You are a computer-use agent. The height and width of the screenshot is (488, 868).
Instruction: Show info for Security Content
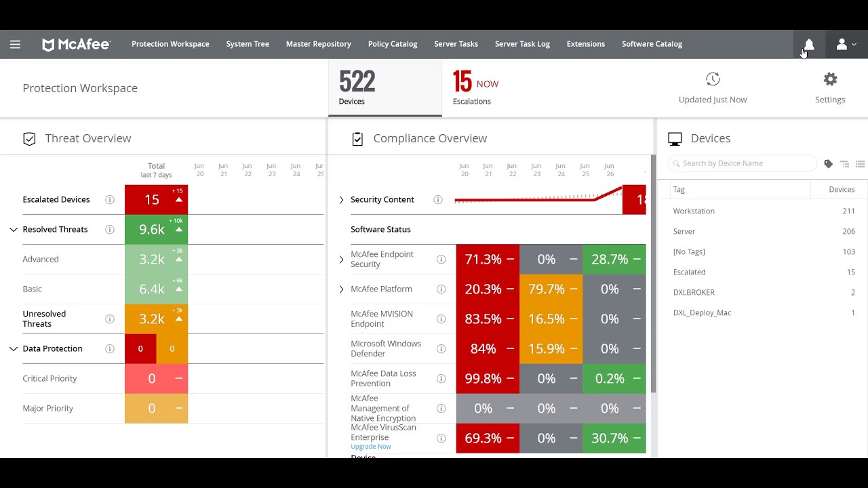[438, 200]
